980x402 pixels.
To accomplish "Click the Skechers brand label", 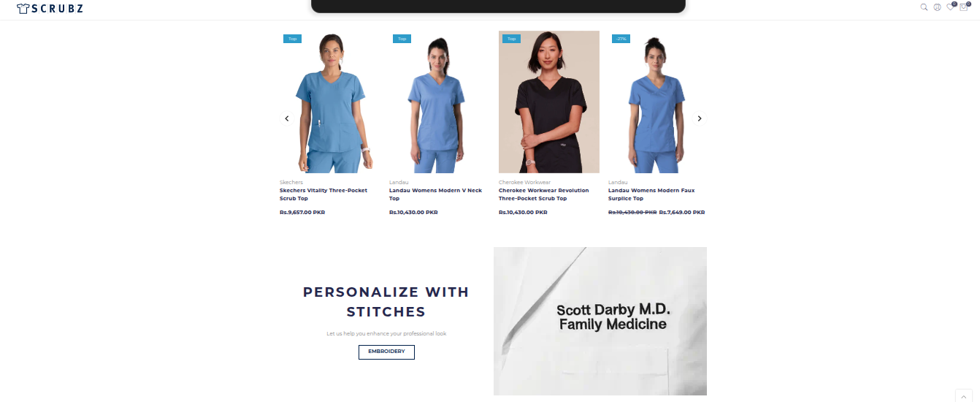I will click(291, 182).
